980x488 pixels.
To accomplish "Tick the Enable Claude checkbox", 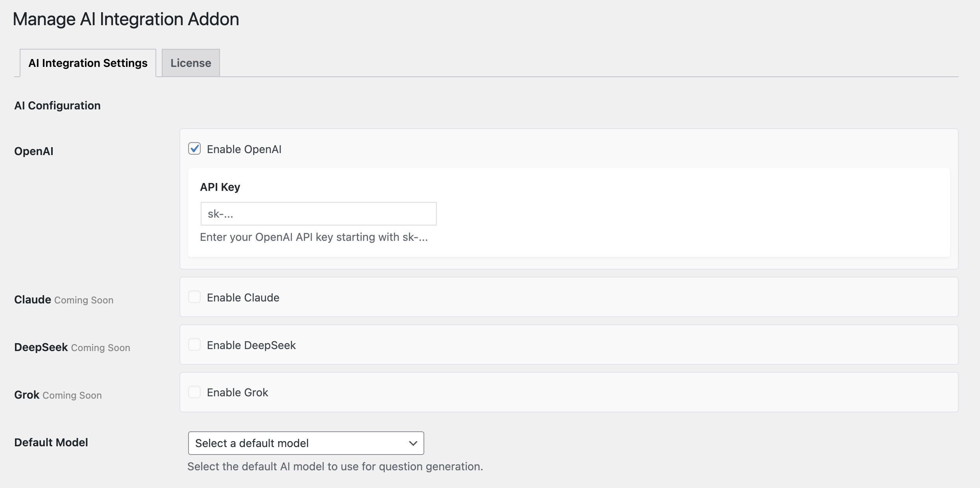I will [x=194, y=297].
